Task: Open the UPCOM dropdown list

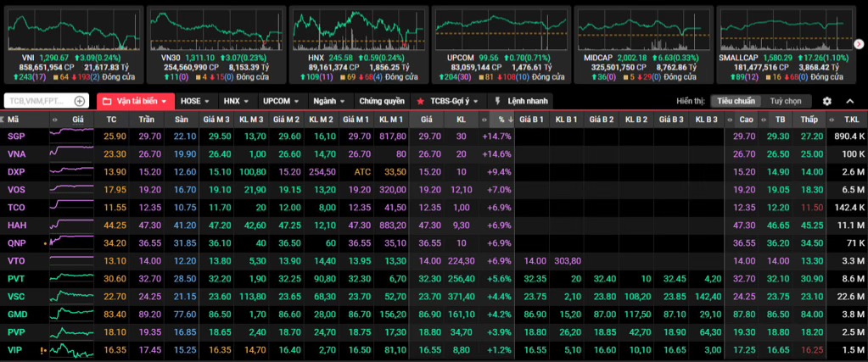Action: click(x=281, y=101)
